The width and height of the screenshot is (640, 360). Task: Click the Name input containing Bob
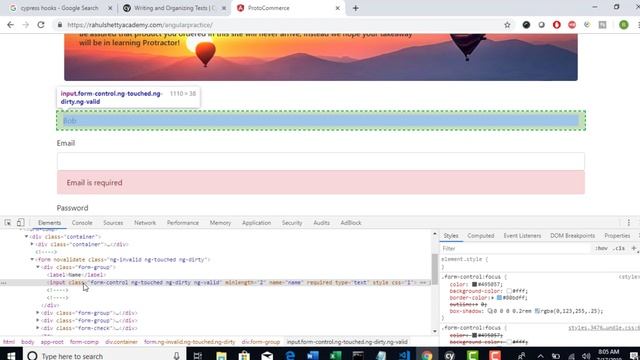(321, 120)
